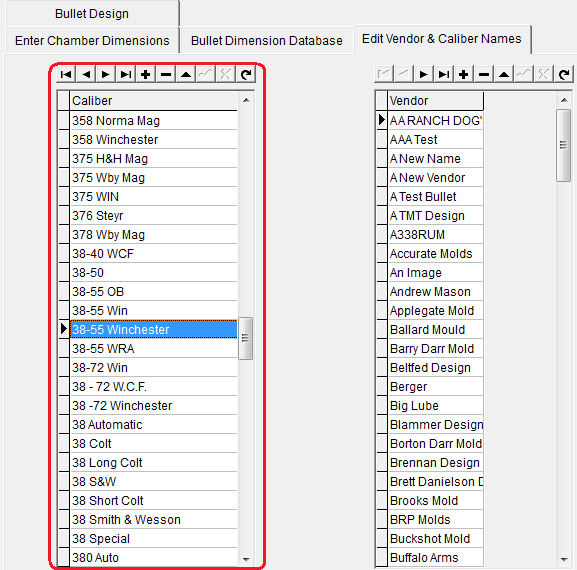577x570 pixels.
Task: Click Caliber list scroll up arrow
Action: pyautogui.click(x=246, y=100)
